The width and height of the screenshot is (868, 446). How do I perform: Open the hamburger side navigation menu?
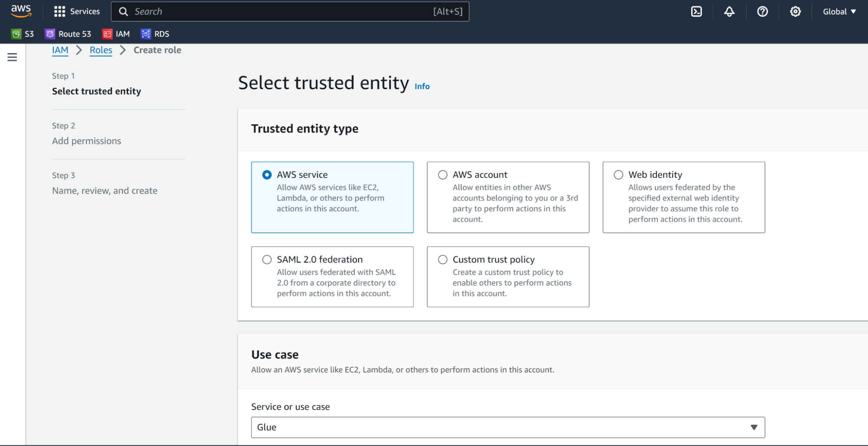(12, 57)
